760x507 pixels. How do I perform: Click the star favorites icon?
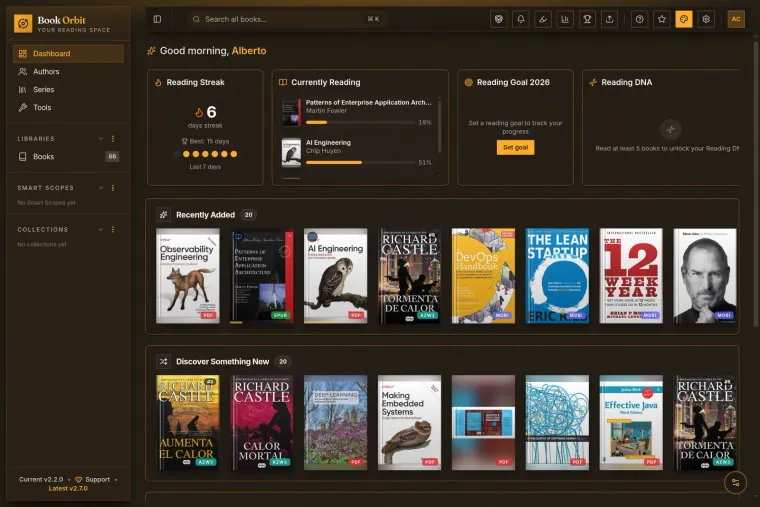click(662, 19)
